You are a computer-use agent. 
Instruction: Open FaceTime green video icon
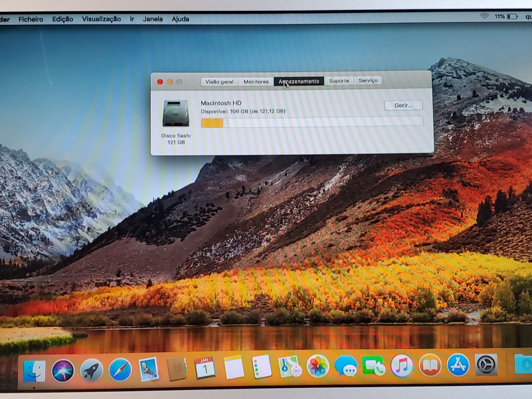374,365
